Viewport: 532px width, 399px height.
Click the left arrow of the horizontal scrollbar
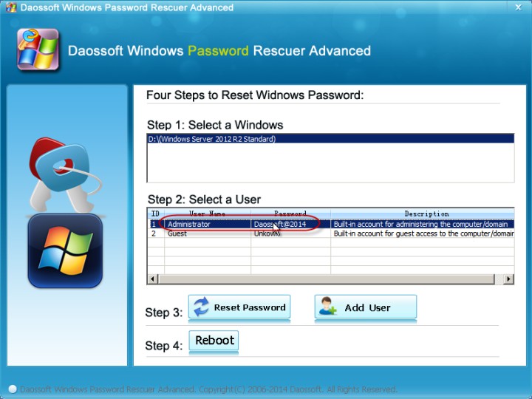click(x=152, y=279)
